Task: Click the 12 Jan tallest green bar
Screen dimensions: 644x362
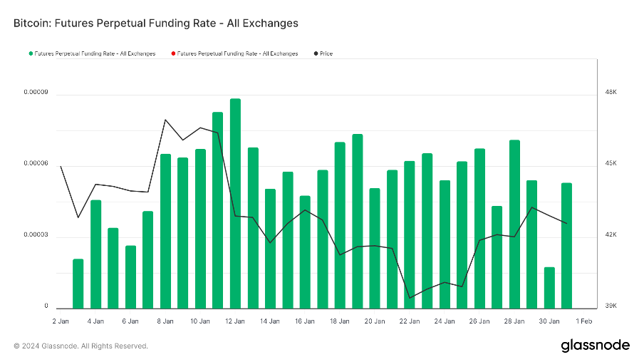Action: tap(235, 203)
